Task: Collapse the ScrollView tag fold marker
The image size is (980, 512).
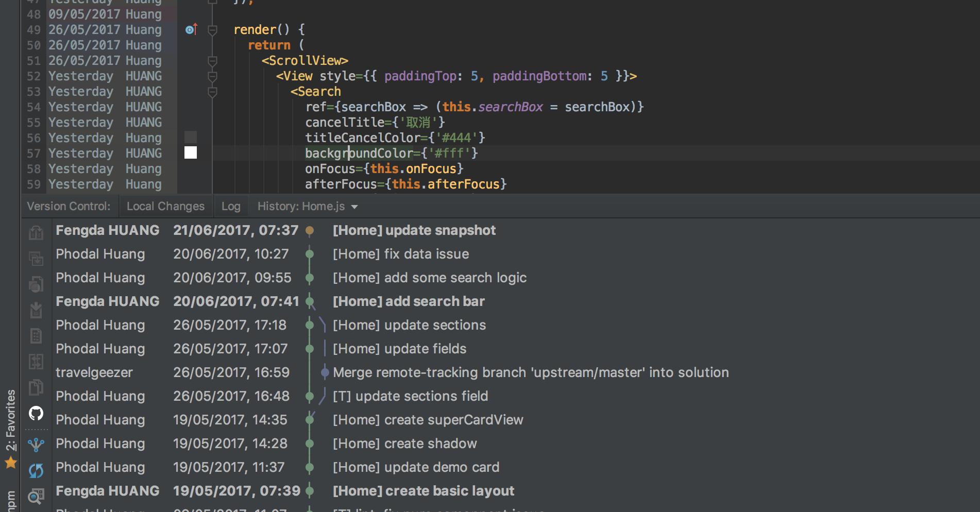Action: click(x=212, y=61)
